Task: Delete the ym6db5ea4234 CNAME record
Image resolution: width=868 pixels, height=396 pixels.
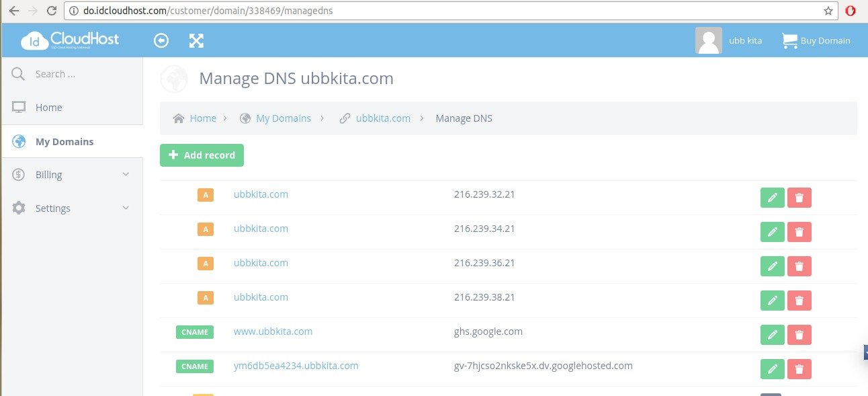Action: coord(799,368)
